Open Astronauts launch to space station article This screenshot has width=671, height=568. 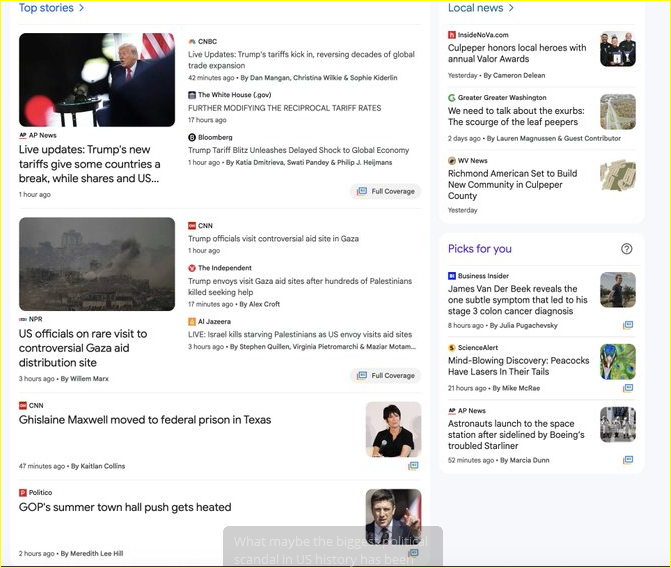516,434
